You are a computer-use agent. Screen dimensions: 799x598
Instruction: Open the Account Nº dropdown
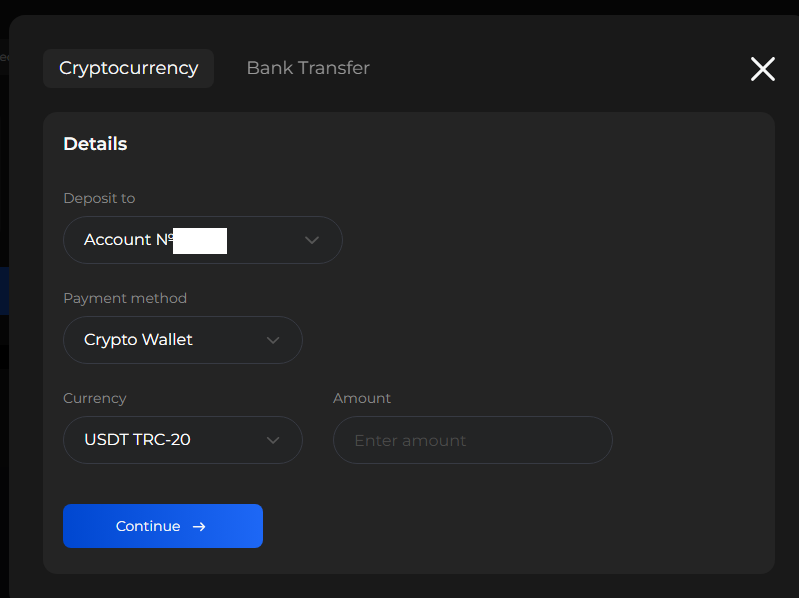tap(202, 240)
